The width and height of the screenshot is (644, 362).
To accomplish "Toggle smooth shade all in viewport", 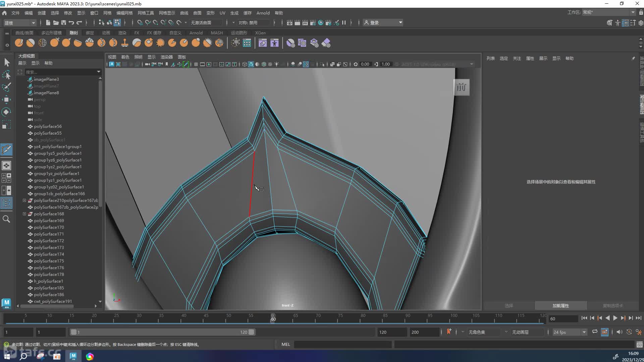I will point(251,64).
